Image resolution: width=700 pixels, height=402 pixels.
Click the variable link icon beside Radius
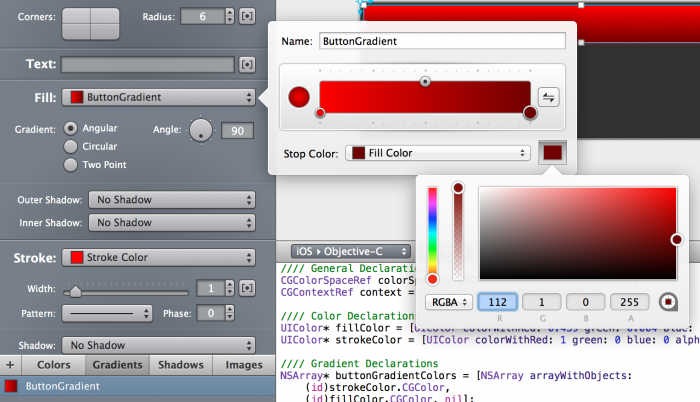tap(247, 17)
